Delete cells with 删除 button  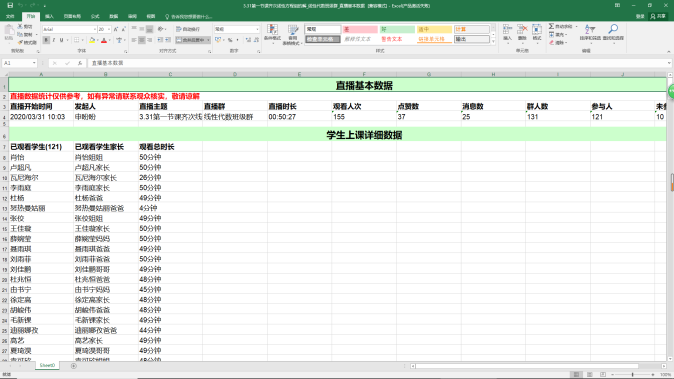click(x=522, y=33)
